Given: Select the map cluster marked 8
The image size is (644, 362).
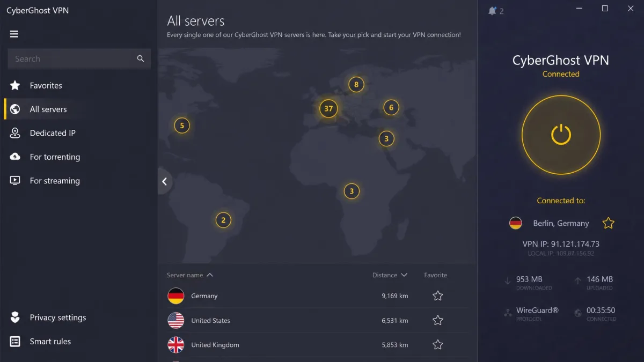Looking at the screenshot, I should (x=356, y=84).
